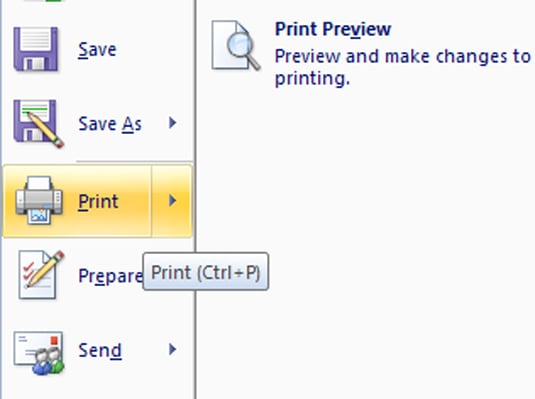Image resolution: width=535 pixels, height=399 pixels.
Task: Choose the Save As menu label
Action: pyautogui.click(x=110, y=124)
